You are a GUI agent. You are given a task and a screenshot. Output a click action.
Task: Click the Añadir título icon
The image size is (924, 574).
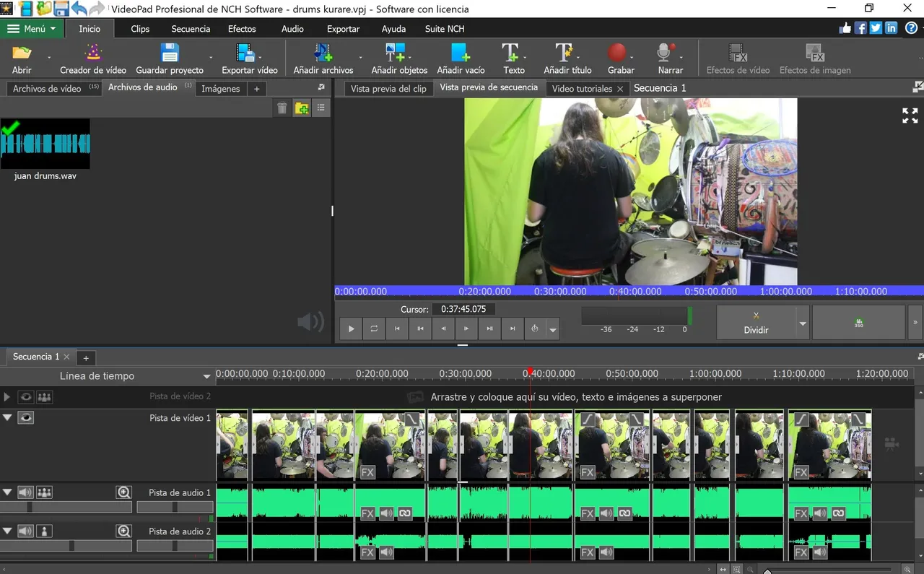(x=564, y=53)
